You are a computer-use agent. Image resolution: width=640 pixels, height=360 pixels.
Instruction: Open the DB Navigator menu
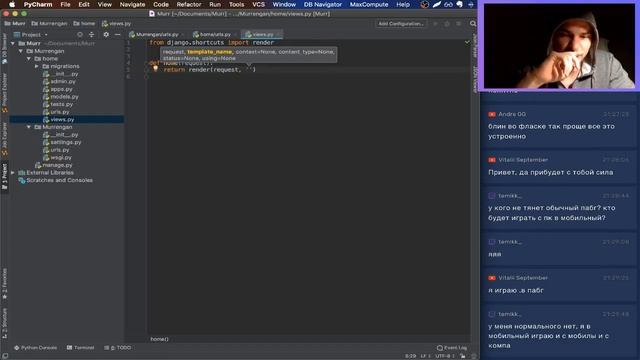click(322, 4)
